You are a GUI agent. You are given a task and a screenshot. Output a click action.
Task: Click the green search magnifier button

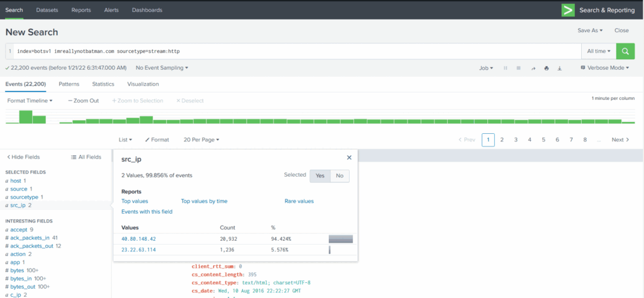[x=626, y=52]
